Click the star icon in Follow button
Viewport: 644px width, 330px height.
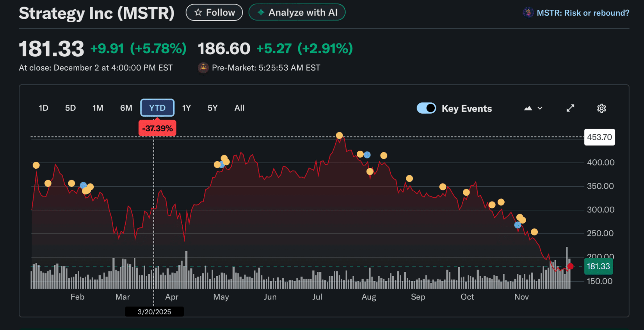(x=198, y=12)
